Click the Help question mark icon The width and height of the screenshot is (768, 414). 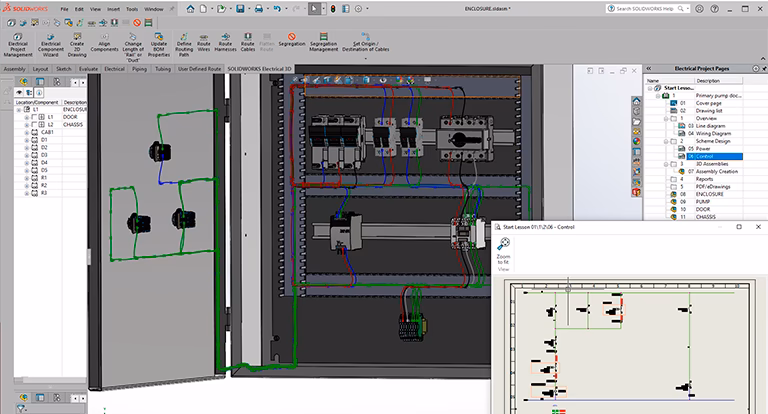(x=715, y=9)
